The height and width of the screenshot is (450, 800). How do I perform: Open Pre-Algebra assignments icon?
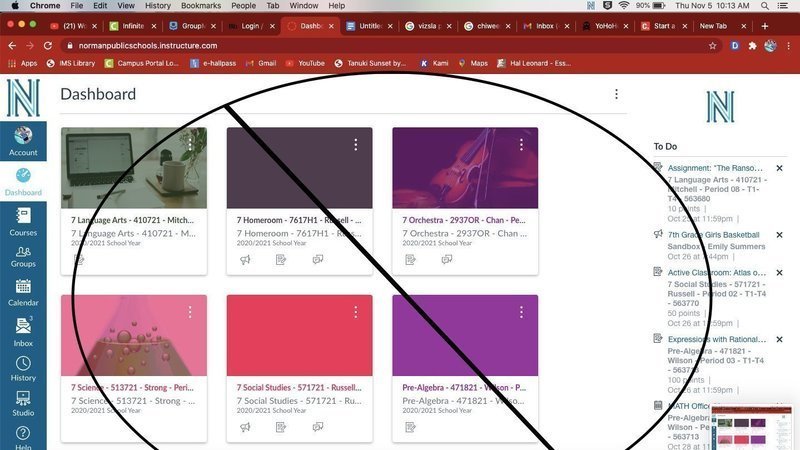click(410, 427)
